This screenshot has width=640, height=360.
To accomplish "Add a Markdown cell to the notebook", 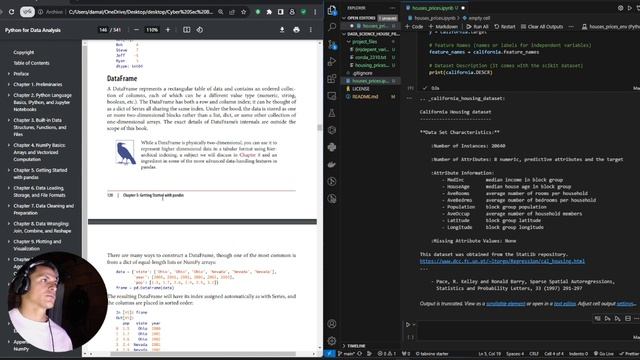I will pos(443,27).
